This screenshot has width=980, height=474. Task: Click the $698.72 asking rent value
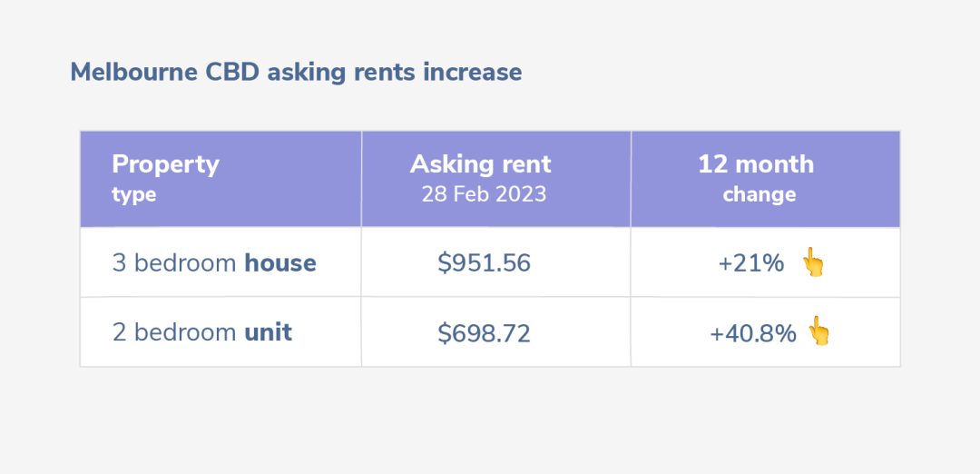[x=484, y=332]
